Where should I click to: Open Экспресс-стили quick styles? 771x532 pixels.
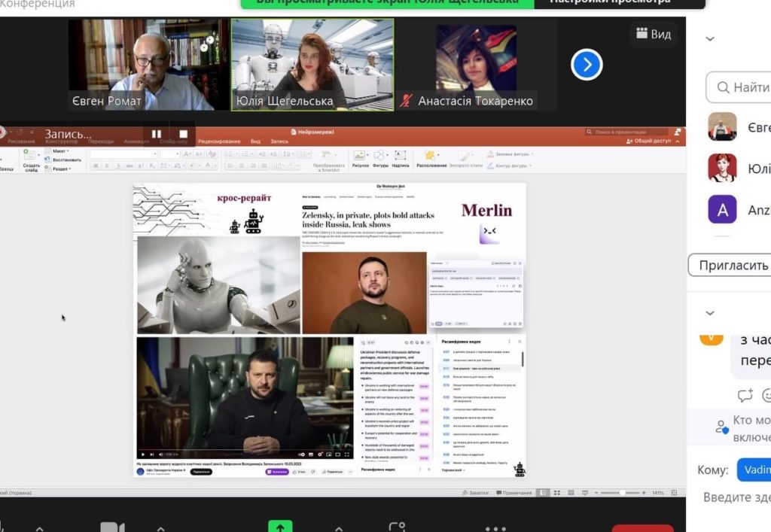click(x=465, y=160)
